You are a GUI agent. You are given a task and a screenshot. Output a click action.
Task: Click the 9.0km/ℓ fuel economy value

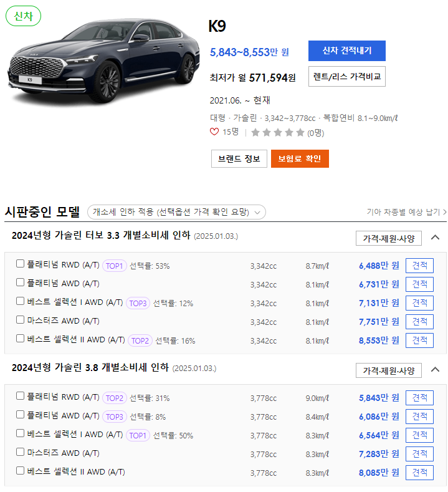317,398
